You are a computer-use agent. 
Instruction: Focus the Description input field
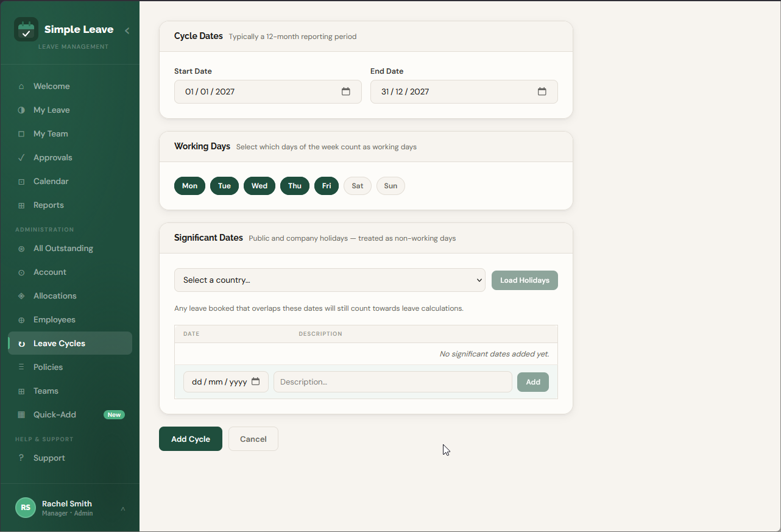click(393, 382)
